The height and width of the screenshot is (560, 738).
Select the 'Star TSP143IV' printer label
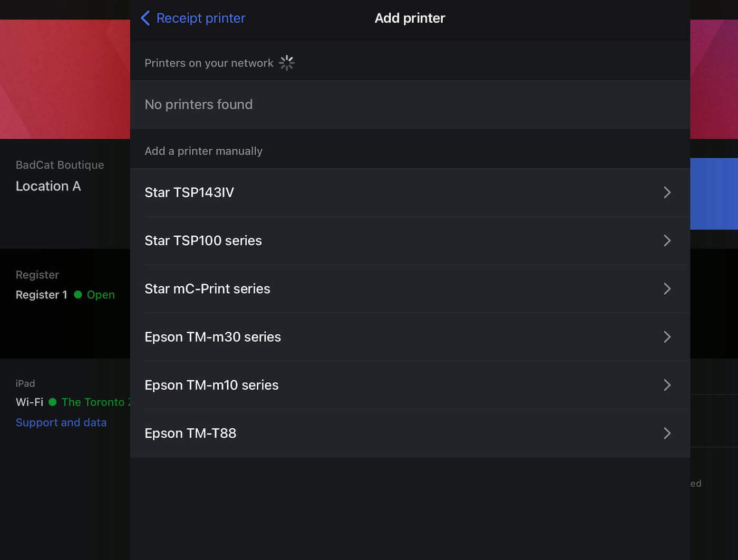[189, 192]
